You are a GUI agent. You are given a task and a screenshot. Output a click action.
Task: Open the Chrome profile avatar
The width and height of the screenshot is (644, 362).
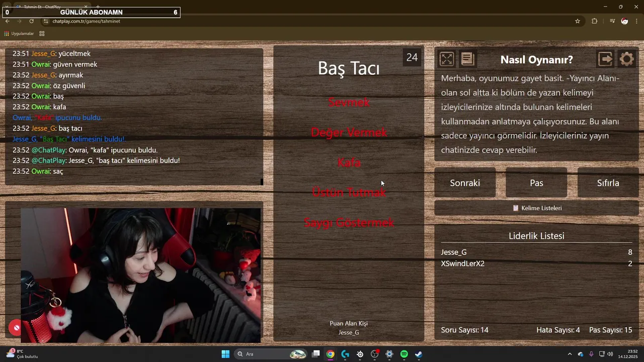point(624,21)
